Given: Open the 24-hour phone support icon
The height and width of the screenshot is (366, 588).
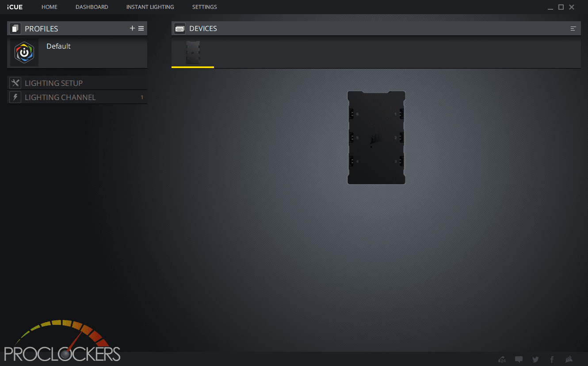Looking at the screenshot, I should click(502, 359).
